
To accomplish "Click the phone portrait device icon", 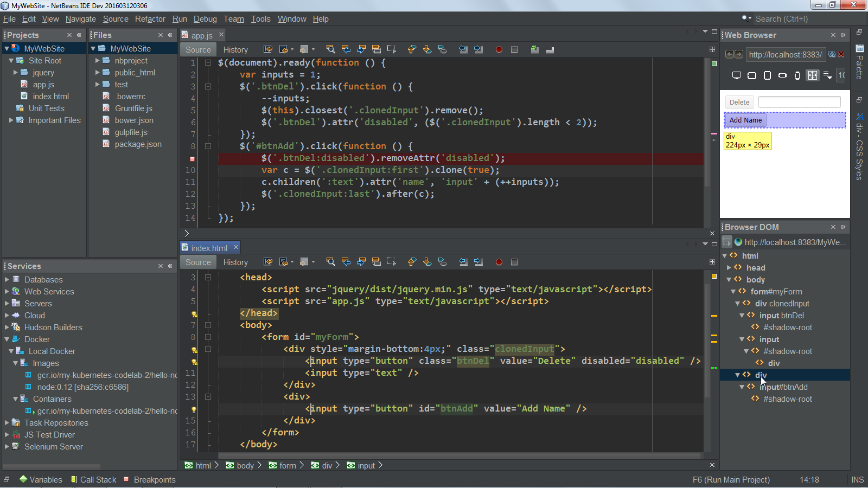I will pos(797,75).
